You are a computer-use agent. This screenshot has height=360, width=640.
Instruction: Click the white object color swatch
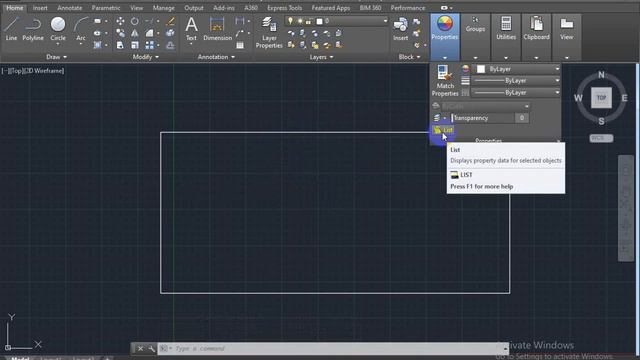pos(481,69)
